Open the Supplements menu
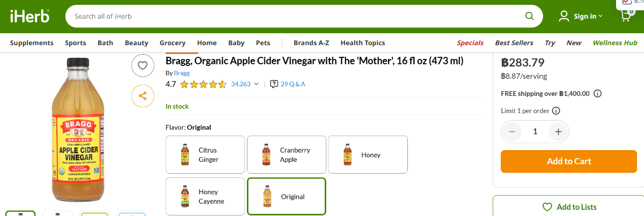Viewport: 644px width, 216px height. pos(32,43)
